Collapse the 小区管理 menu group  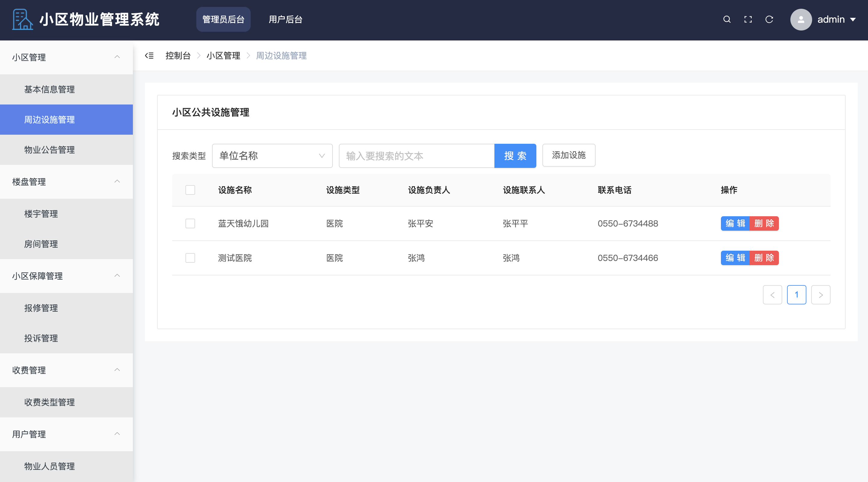[x=66, y=57]
